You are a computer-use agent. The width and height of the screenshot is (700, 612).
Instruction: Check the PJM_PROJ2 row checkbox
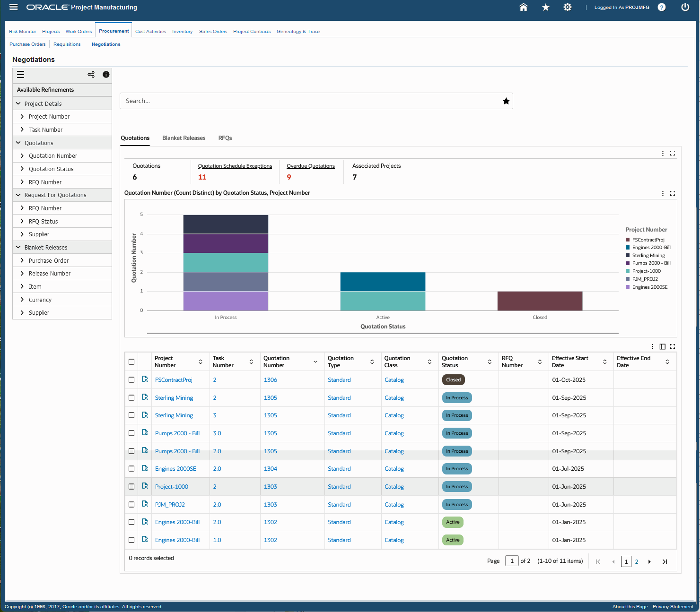131,504
